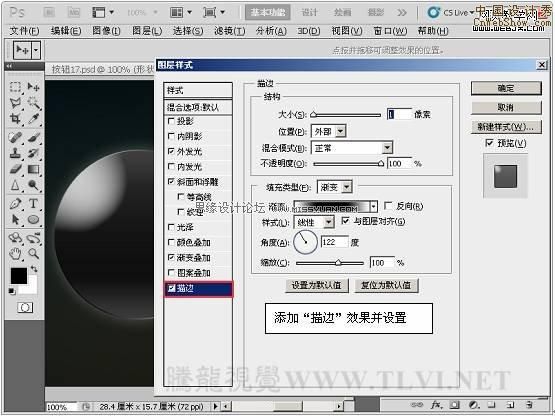Select the Dodge tool
The width and height of the screenshot is (555, 416).
coord(34,185)
